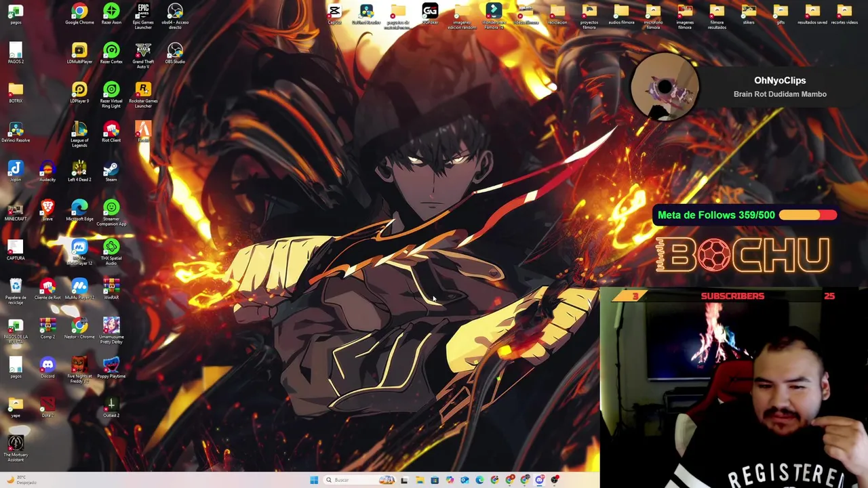Click the proyectos filmora folder
The width and height of the screenshot is (868, 488).
click(x=589, y=16)
